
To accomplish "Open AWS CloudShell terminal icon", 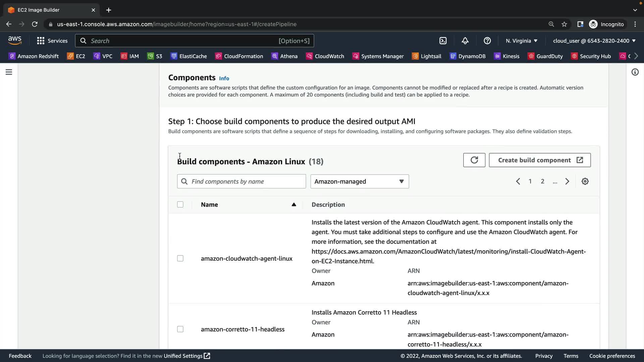I will [443, 41].
